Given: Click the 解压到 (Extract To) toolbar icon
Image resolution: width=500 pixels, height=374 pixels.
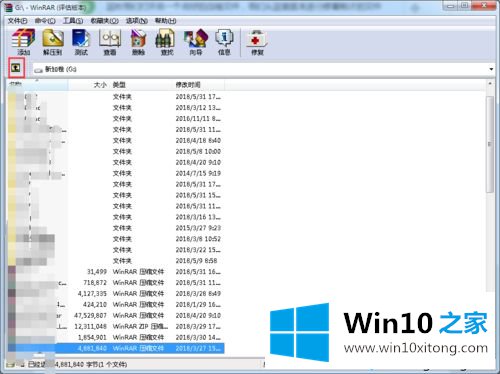Looking at the screenshot, I should tap(53, 42).
